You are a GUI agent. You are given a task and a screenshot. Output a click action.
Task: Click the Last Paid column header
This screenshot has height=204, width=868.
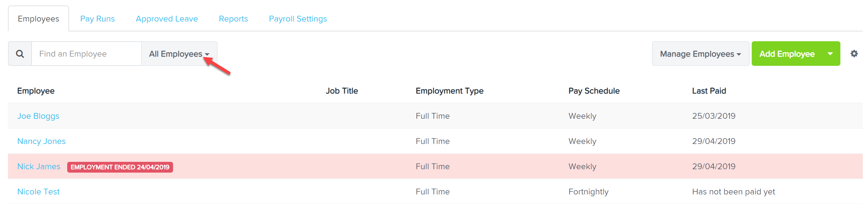709,91
